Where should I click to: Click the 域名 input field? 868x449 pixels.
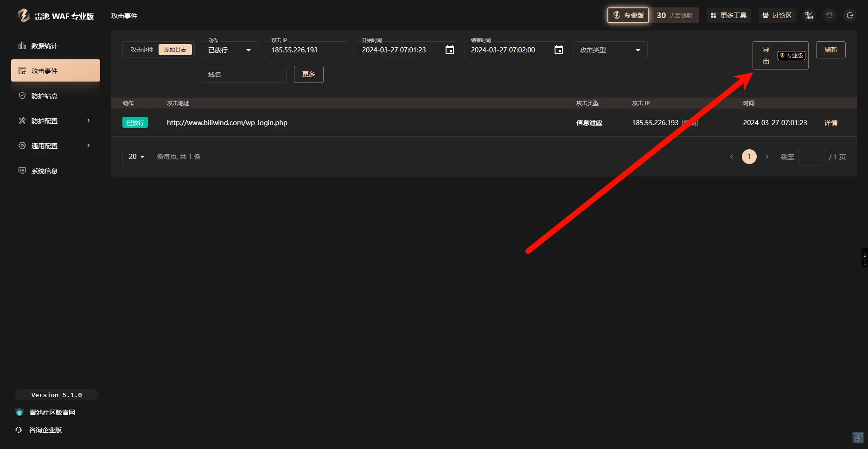pyautogui.click(x=243, y=75)
